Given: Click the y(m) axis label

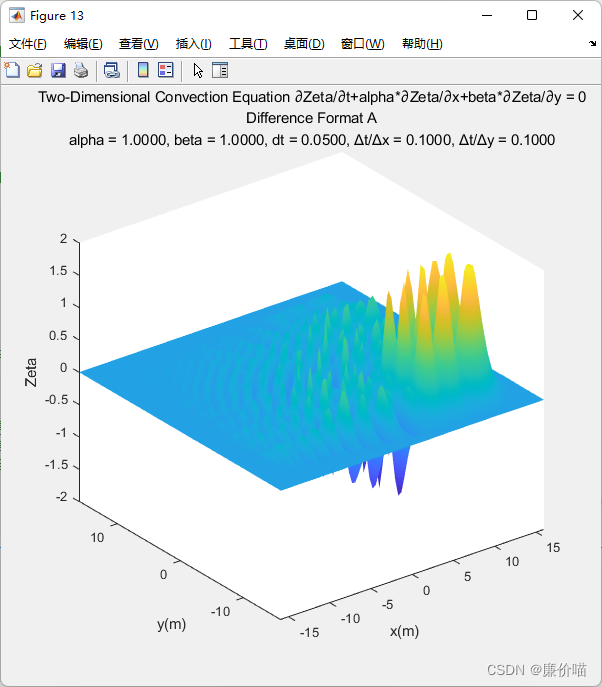Looking at the screenshot, I should coord(172,624).
